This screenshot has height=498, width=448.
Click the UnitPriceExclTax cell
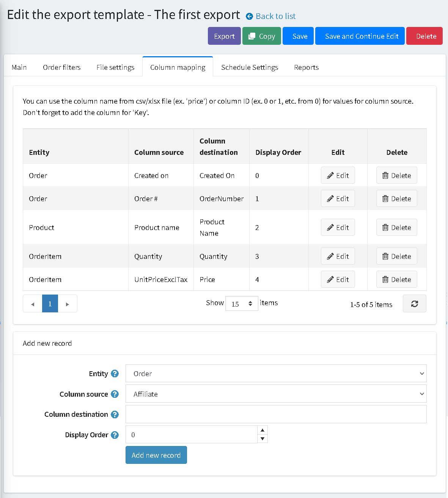click(x=161, y=279)
